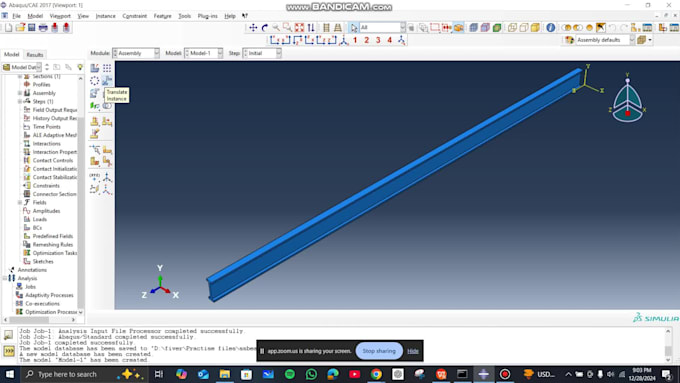Viewport: 680px width, 383px height.
Task: Select the Box Zoom tool
Action: tap(287, 28)
